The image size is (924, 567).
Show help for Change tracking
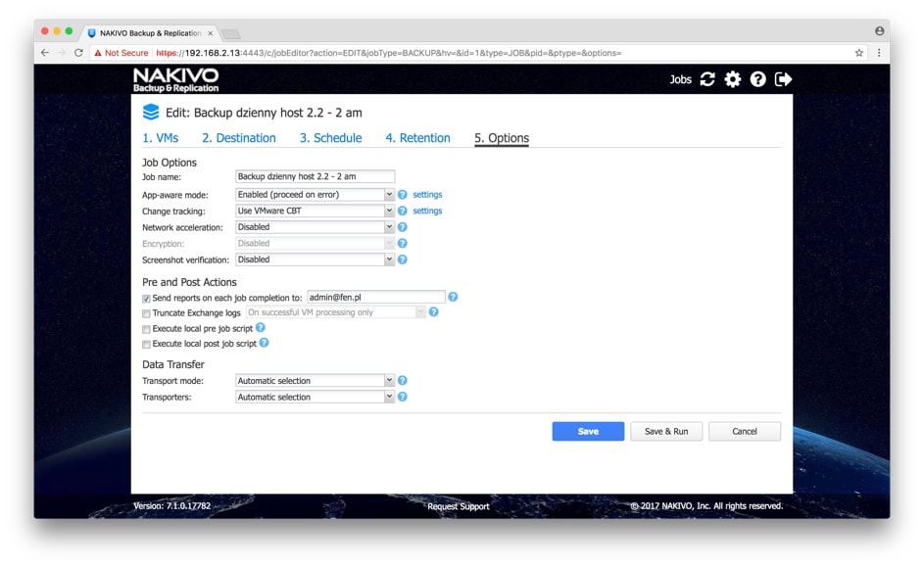tap(403, 211)
